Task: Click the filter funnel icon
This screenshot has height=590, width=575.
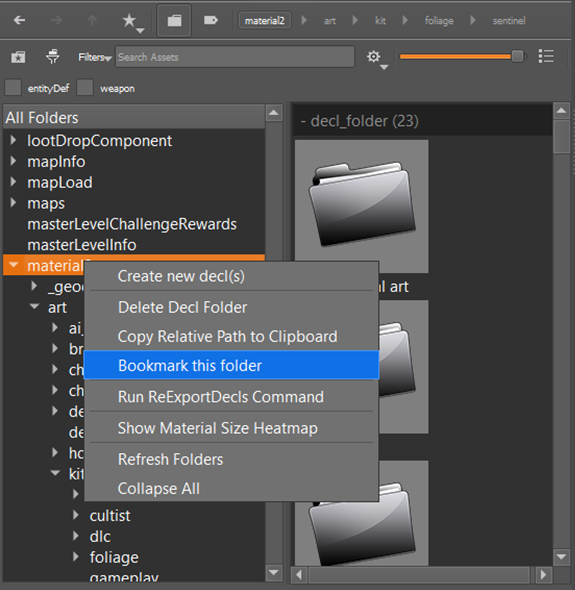Action: (x=52, y=57)
